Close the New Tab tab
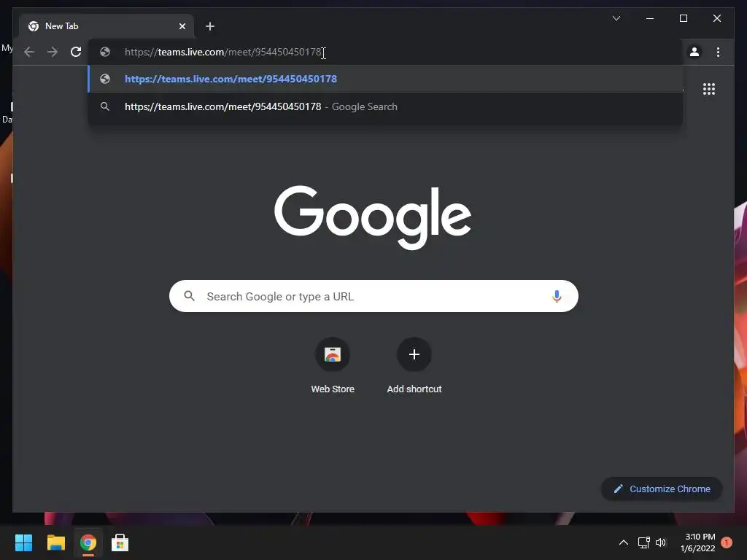Image resolution: width=747 pixels, height=560 pixels. 182,26
